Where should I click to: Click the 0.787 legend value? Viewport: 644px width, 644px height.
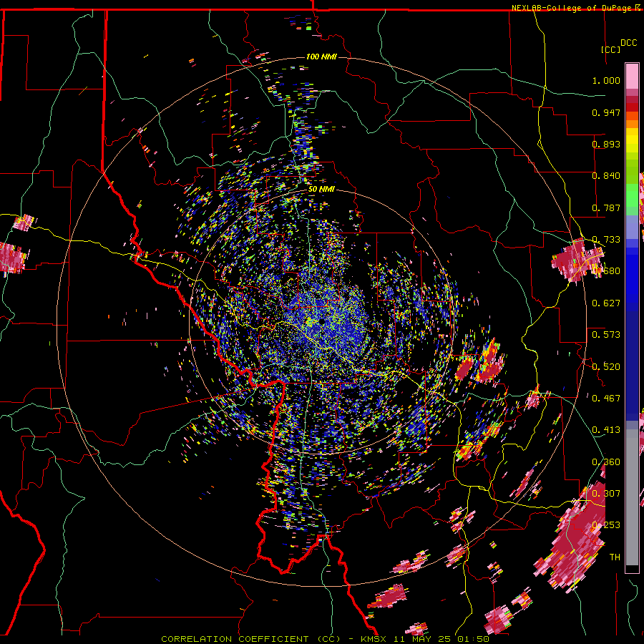pyautogui.click(x=606, y=208)
